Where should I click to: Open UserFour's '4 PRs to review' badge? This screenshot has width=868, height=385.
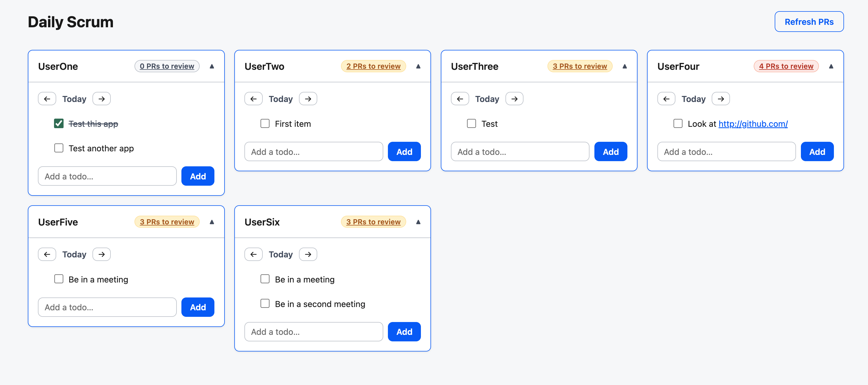point(786,66)
